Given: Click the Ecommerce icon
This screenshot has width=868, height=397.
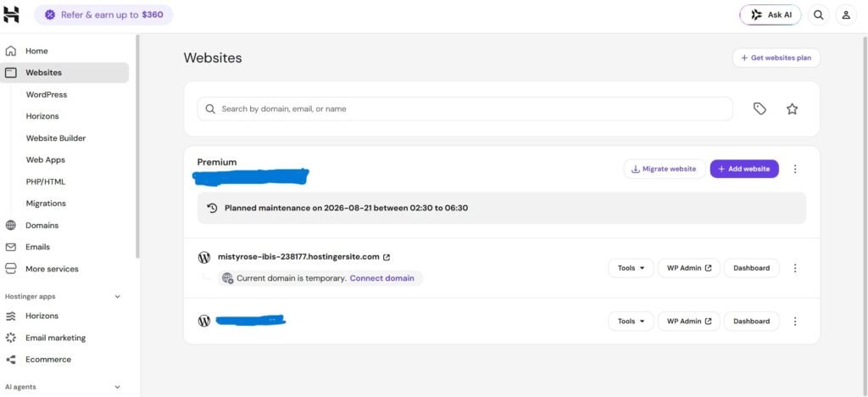Looking at the screenshot, I should click(x=10, y=360).
